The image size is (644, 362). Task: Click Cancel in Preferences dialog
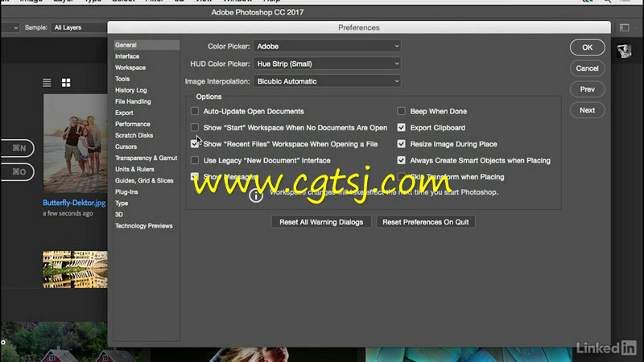click(588, 68)
